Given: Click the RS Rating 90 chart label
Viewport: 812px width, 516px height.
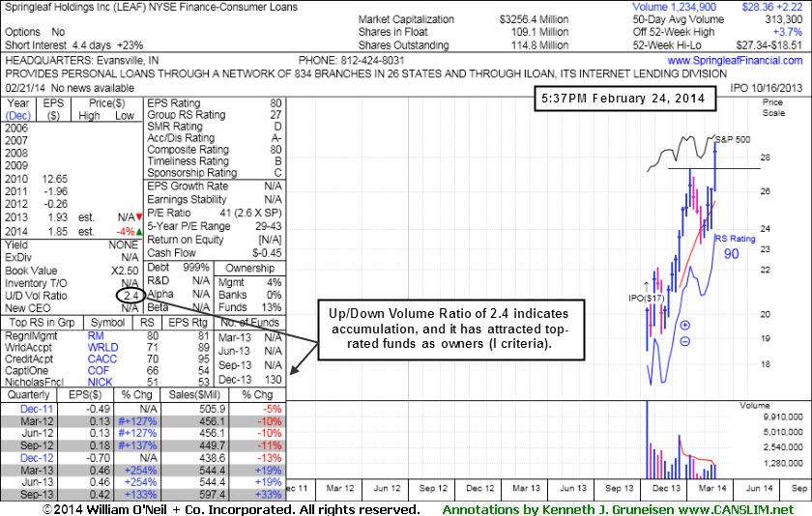Looking at the screenshot, I should pos(735,247).
